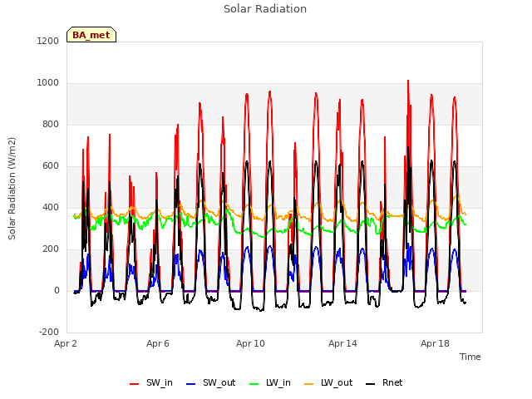
Task: Click the orange LW_out legend swatch
Action: [308, 384]
